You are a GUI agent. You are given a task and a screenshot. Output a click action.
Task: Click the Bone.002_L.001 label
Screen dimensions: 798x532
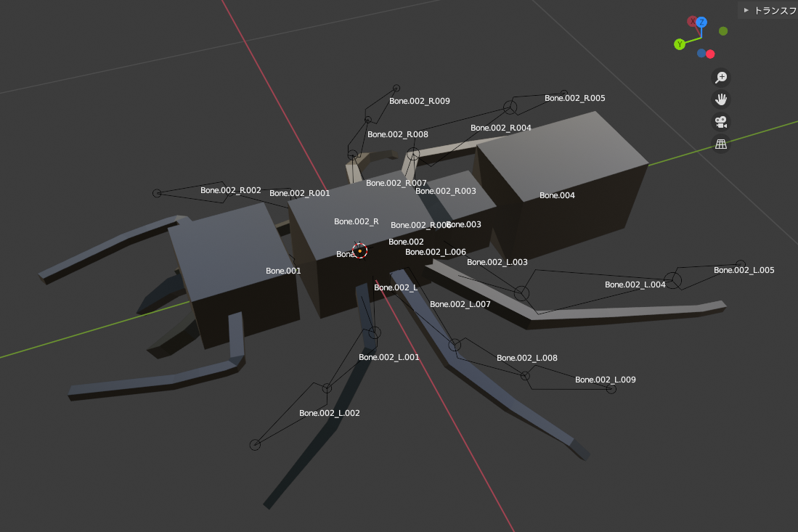pyautogui.click(x=388, y=357)
